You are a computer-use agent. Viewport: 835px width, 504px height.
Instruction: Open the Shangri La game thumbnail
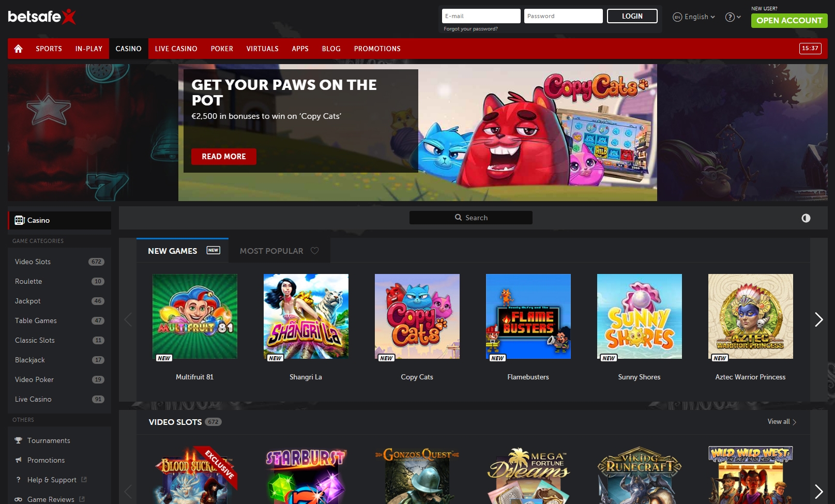[306, 316]
